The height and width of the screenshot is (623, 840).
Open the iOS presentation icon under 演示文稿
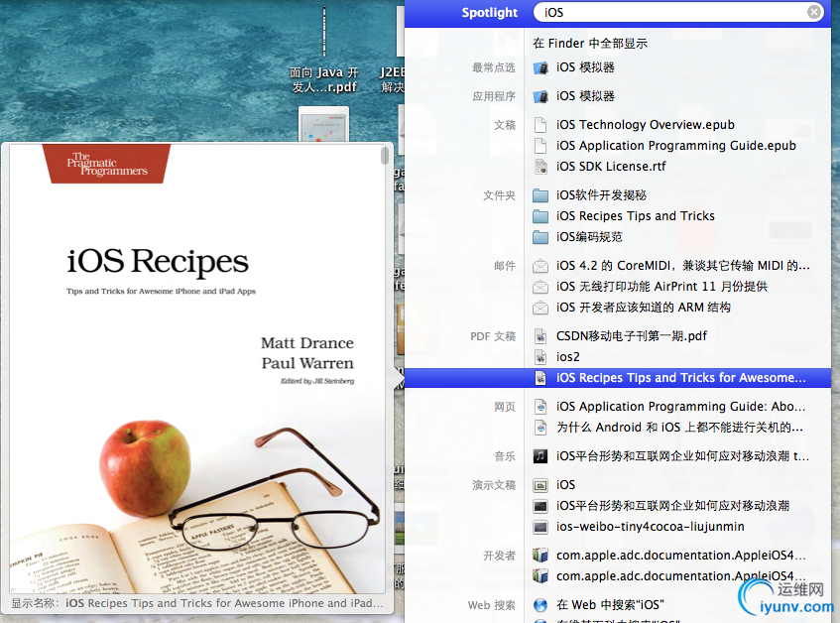pyautogui.click(x=540, y=485)
